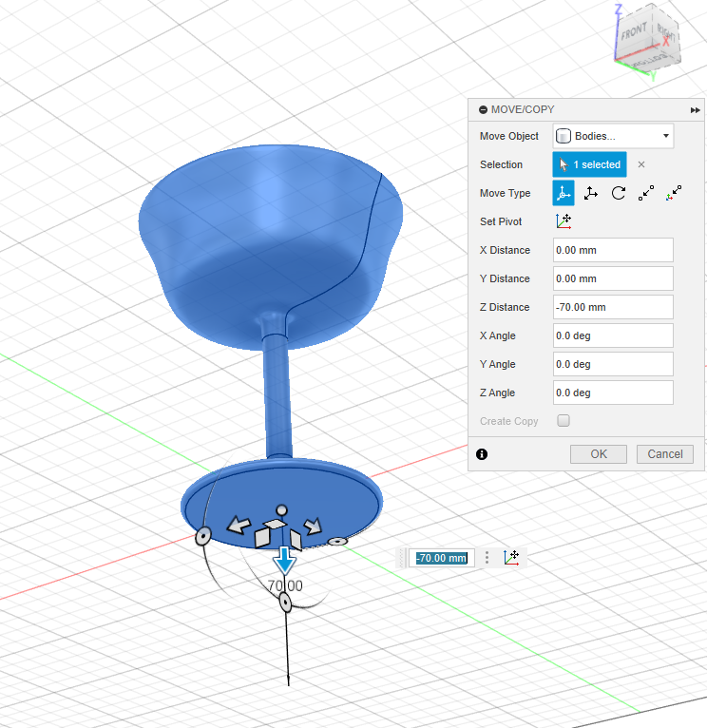
Task: Click Set Pivot icon beside floating input
Action: pyautogui.click(x=511, y=558)
